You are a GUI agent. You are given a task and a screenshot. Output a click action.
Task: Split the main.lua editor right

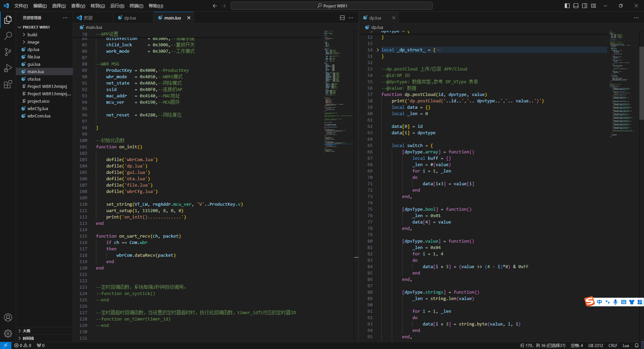[342, 18]
